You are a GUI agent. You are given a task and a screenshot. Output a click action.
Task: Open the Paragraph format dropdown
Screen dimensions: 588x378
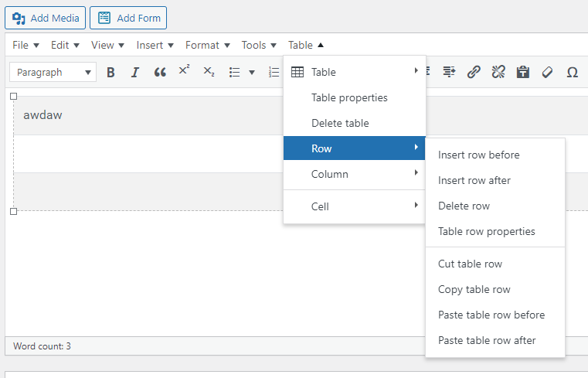coord(53,72)
